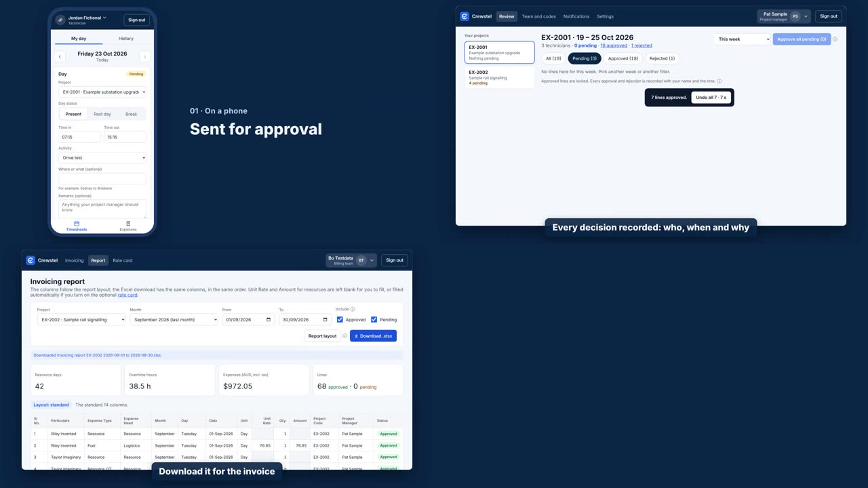
Task: Open the phone's Project dropdown showing EX-2001
Action: pyautogui.click(x=102, y=91)
